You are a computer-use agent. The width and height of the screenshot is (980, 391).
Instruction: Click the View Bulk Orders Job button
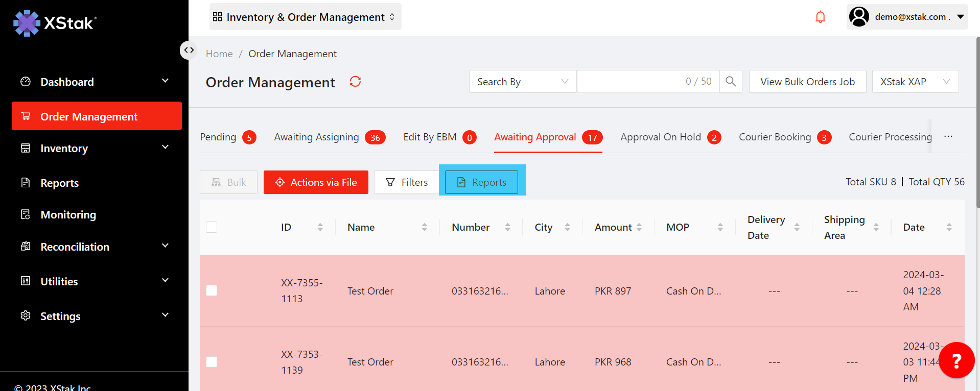(x=807, y=82)
